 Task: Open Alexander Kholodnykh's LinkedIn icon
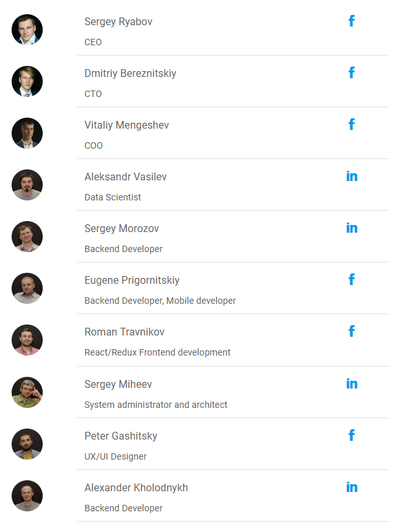[x=352, y=487]
